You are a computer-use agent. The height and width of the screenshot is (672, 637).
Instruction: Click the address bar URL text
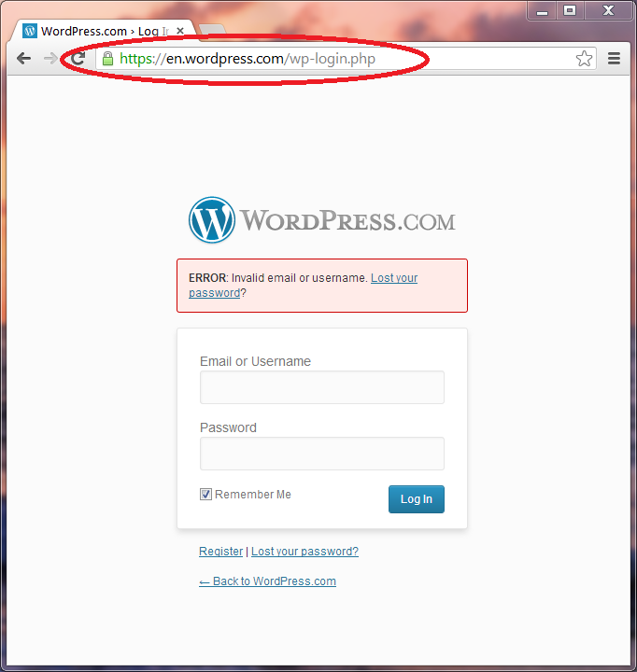tap(248, 59)
